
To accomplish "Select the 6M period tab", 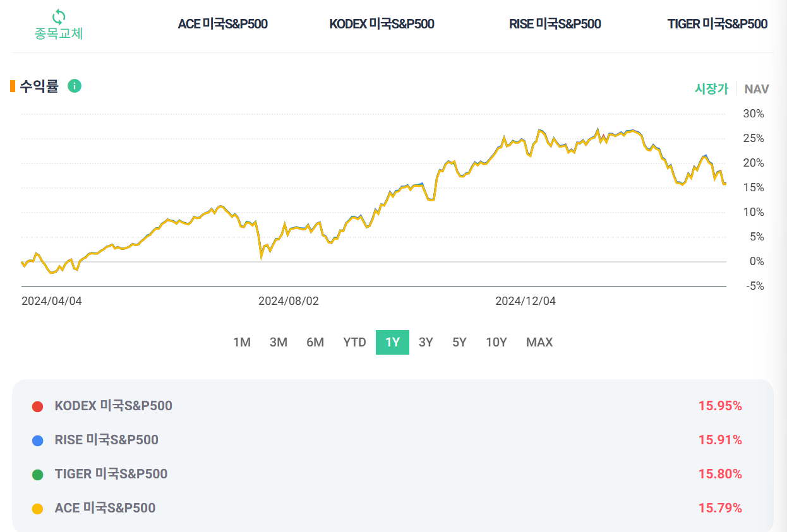I will click(x=315, y=342).
